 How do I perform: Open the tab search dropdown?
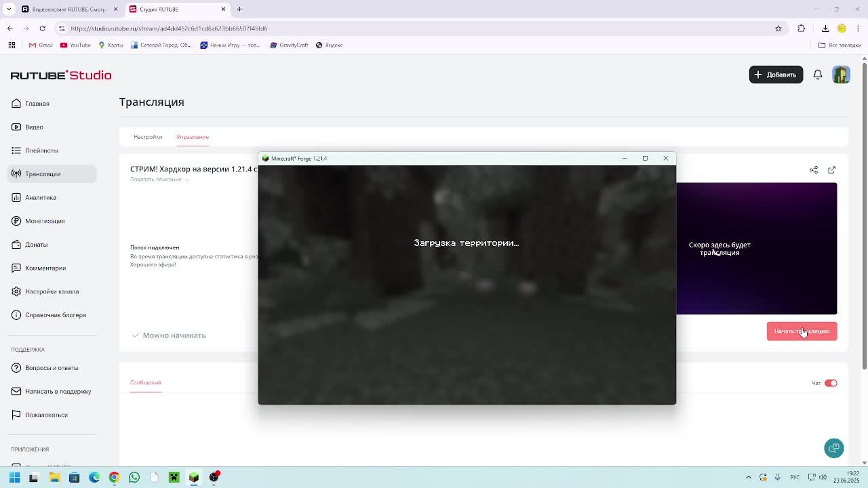point(9,9)
